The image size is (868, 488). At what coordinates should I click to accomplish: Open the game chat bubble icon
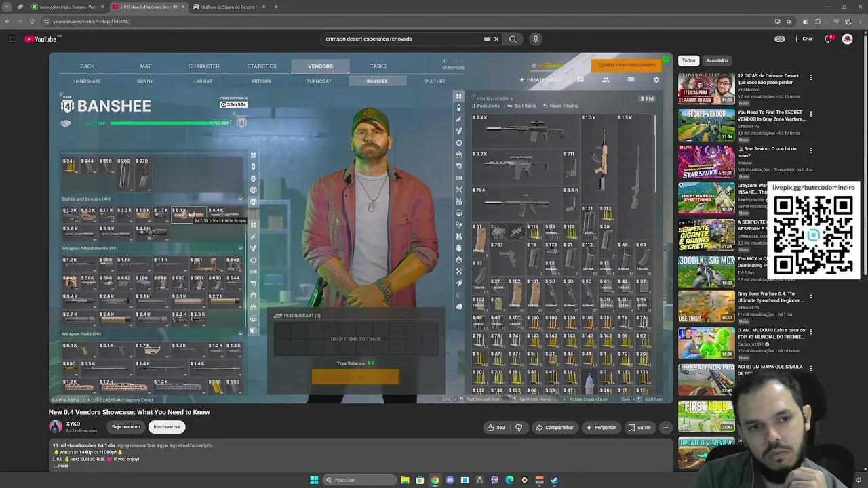580,80
